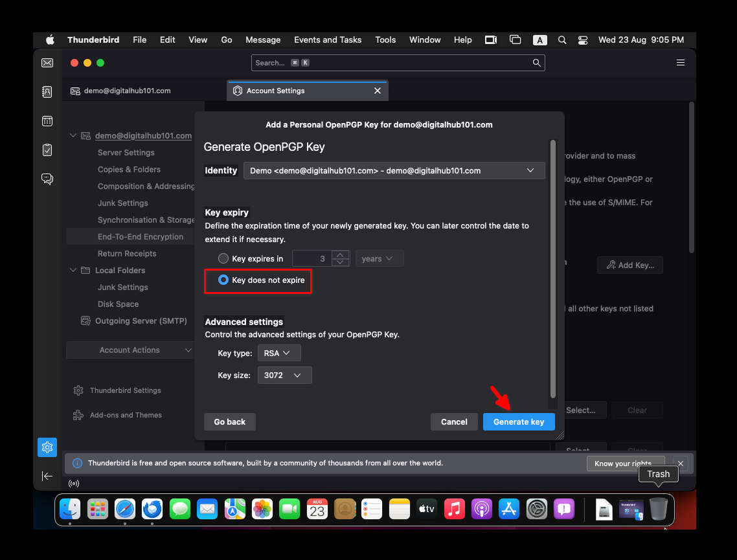Open the Thunderbird hamburger app menu
Image resolution: width=737 pixels, height=560 pixels.
[x=680, y=63]
